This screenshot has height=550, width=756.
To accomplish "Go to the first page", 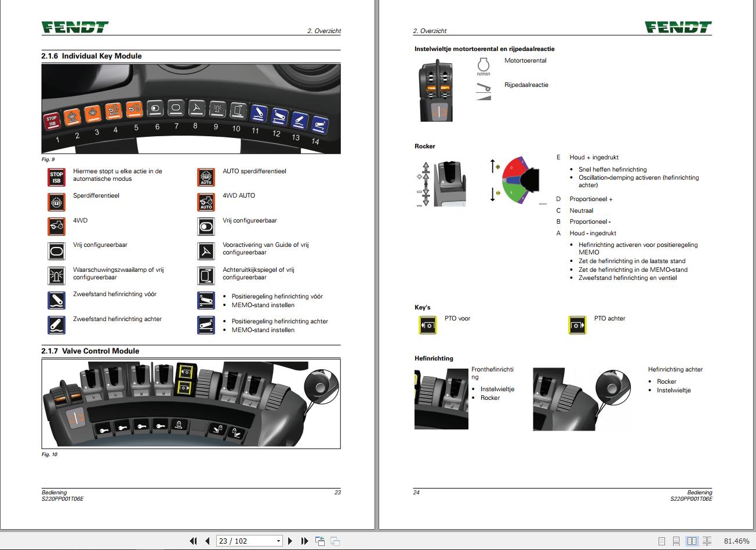I will (x=194, y=541).
